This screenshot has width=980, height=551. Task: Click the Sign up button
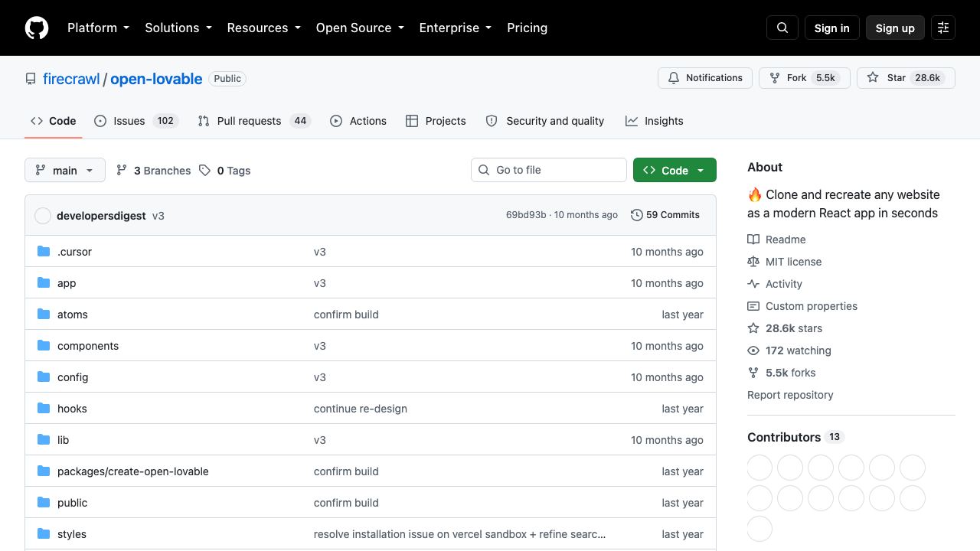click(x=895, y=28)
